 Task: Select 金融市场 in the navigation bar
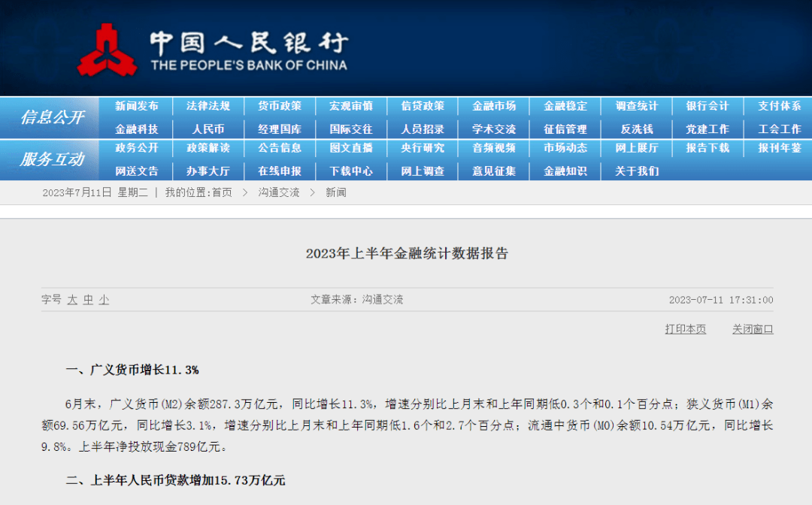coord(494,107)
